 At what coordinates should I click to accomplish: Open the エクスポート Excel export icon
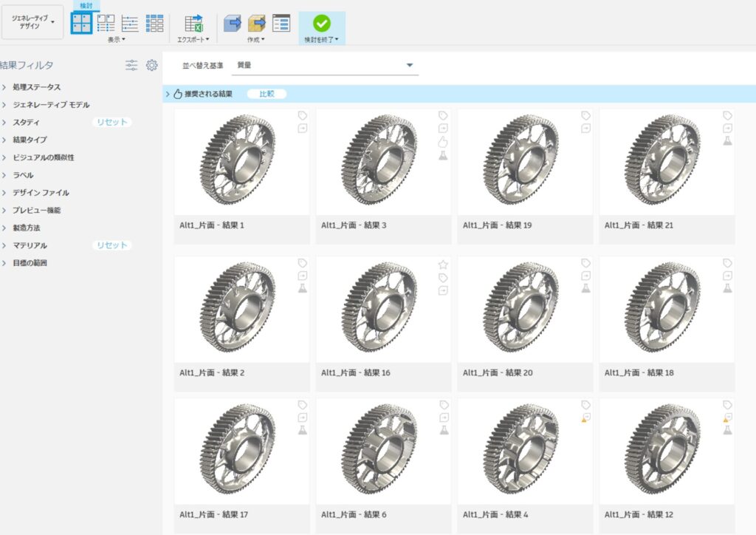[193, 21]
